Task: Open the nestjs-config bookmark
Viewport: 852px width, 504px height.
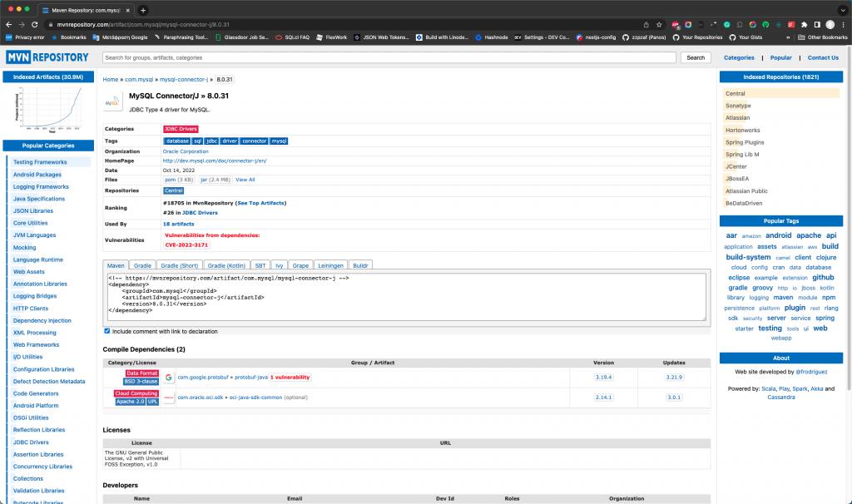Action: 596,37
